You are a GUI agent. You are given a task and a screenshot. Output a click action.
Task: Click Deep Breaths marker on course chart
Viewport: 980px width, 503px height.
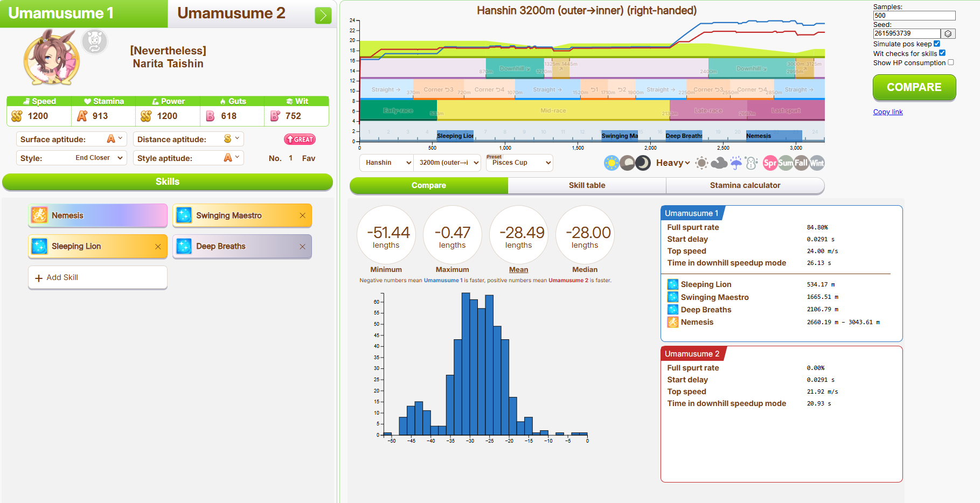(684, 136)
